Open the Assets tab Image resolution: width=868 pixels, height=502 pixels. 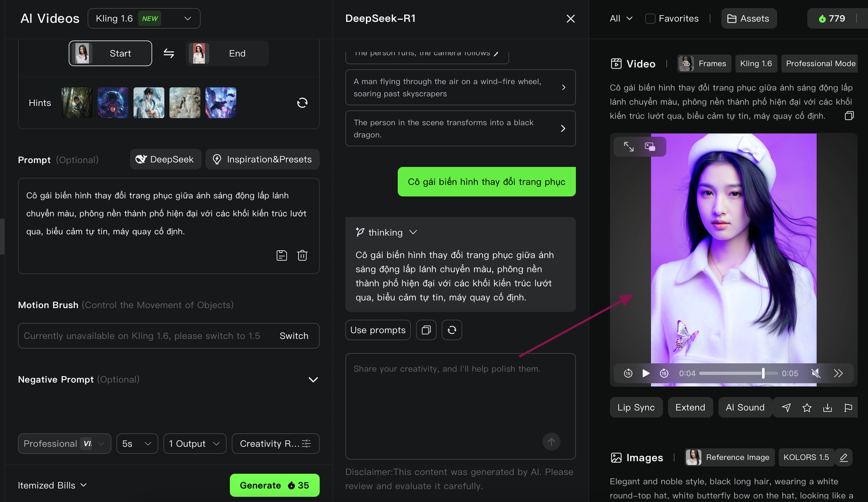pyautogui.click(x=748, y=19)
